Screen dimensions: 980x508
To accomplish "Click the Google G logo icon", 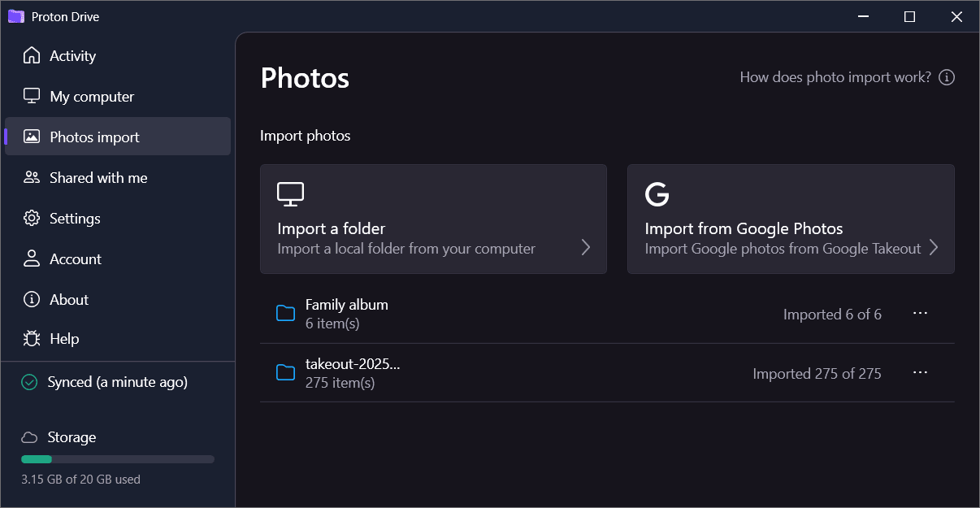I will 657,194.
